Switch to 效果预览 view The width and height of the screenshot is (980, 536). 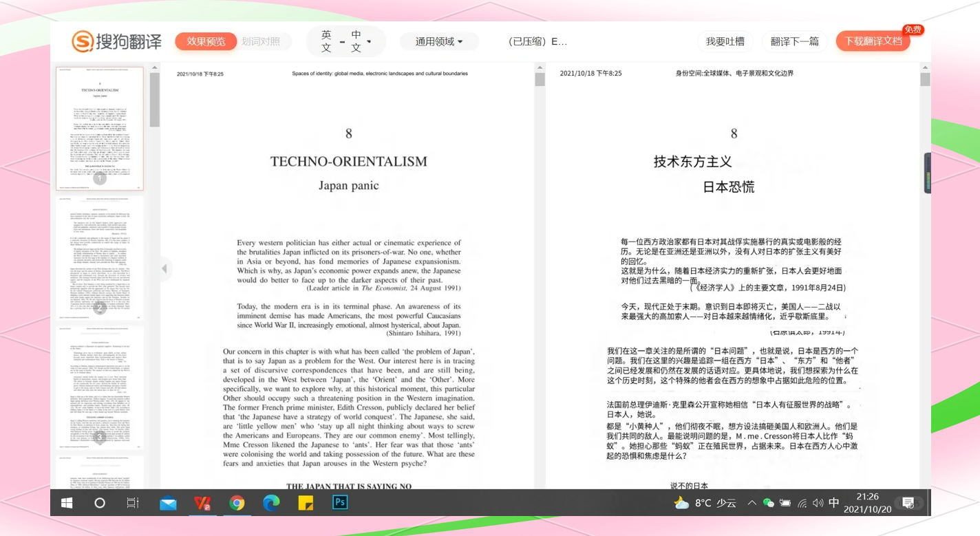pos(206,41)
